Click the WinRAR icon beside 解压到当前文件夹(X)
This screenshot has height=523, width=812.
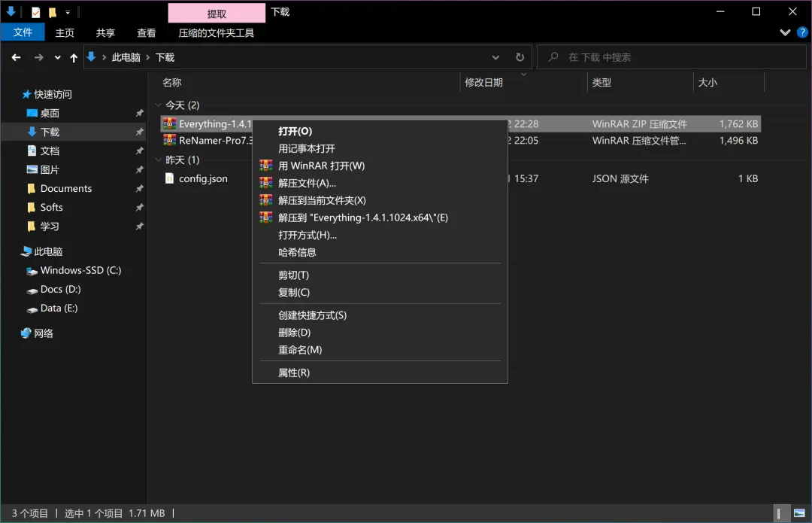tap(265, 200)
